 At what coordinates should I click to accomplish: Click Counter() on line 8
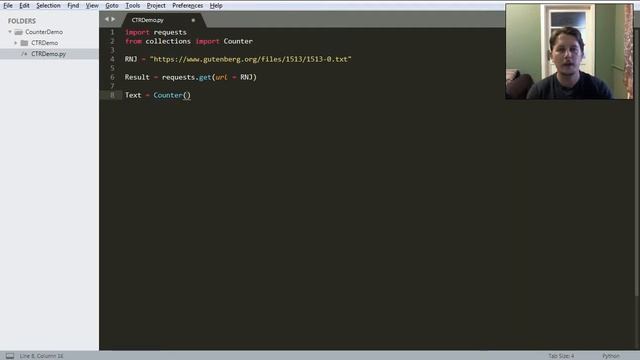172,95
